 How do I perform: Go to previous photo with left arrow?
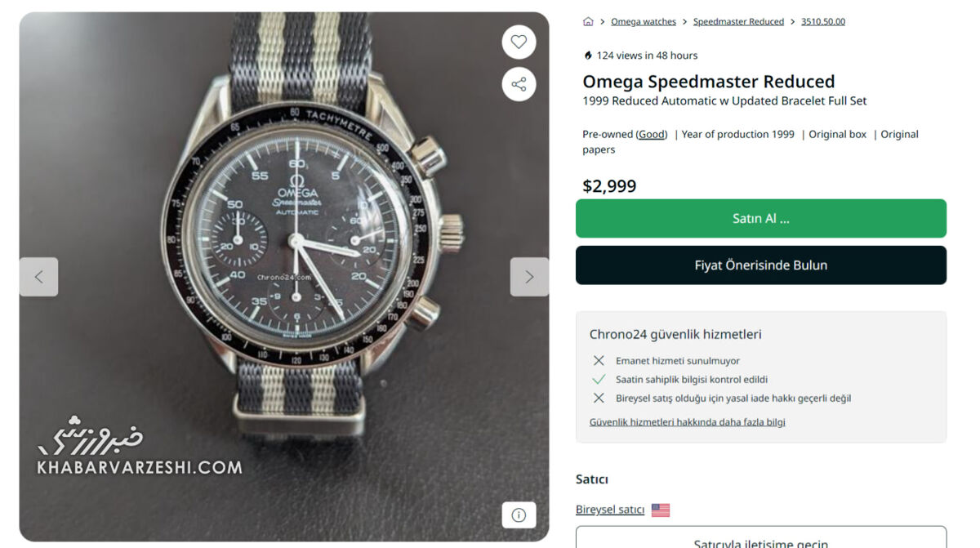(x=38, y=277)
